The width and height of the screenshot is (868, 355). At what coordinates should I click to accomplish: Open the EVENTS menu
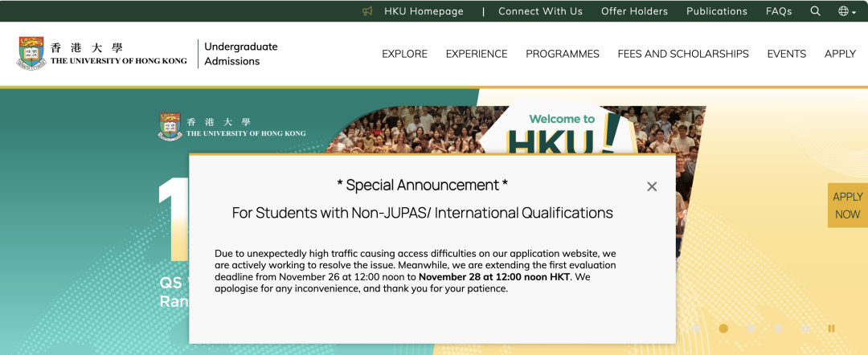(x=787, y=54)
